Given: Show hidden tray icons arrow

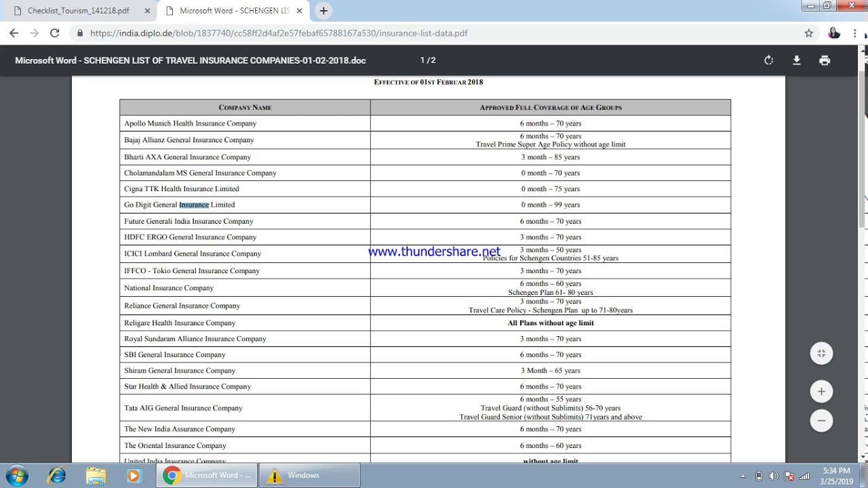Looking at the screenshot, I should (743, 476).
